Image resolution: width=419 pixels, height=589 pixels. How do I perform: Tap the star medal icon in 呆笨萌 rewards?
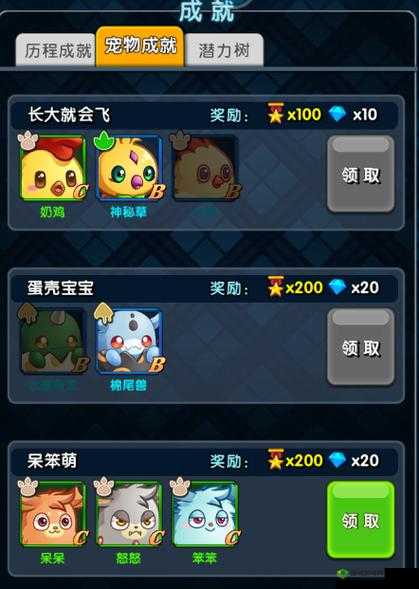(x=275, y=459)
